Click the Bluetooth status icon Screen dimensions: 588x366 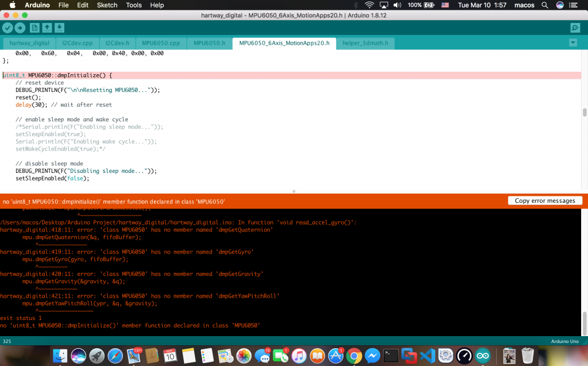pyautogui.click(x=355, y=5)
